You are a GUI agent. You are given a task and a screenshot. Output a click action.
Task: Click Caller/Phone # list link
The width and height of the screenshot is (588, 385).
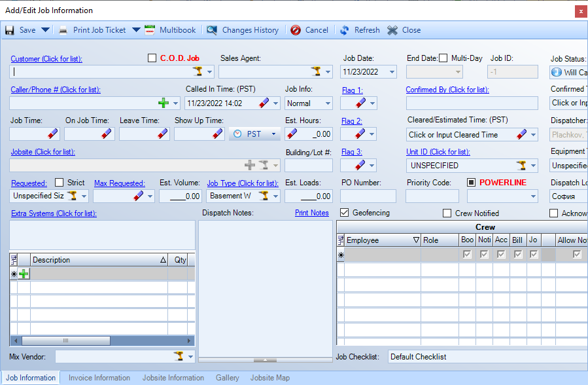click(x=56, y=90)
